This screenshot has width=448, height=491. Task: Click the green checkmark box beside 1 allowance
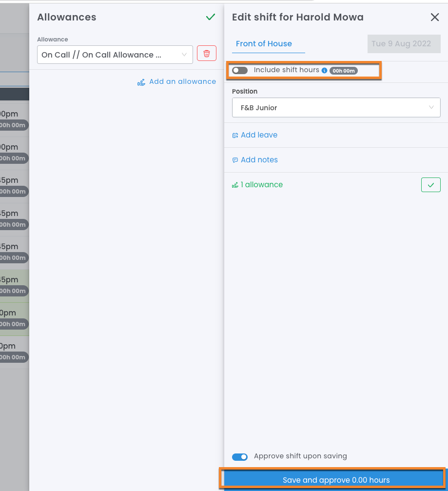(430, 185)
